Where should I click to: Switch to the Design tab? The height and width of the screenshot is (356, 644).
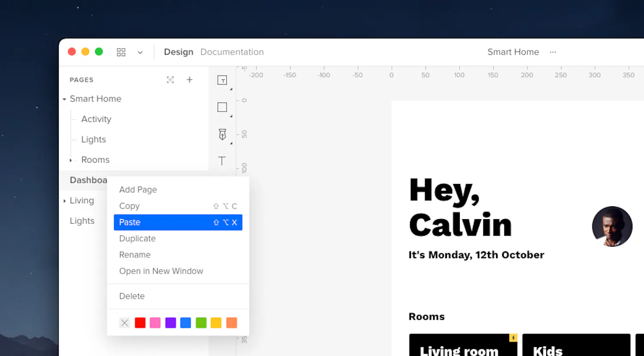point(179,52)
